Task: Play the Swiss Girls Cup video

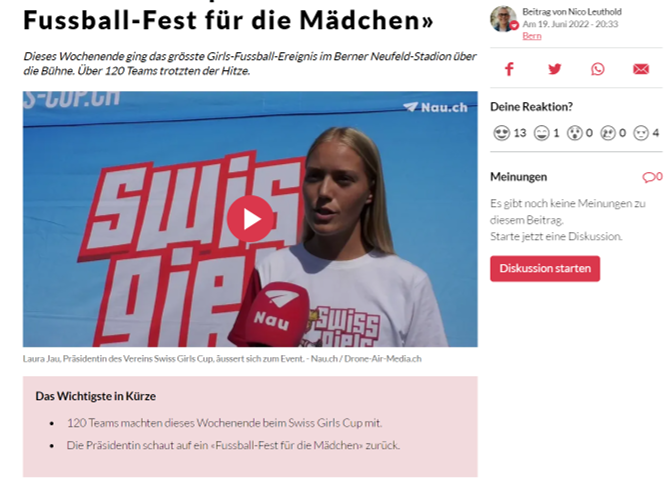Action: pos(250,219)
